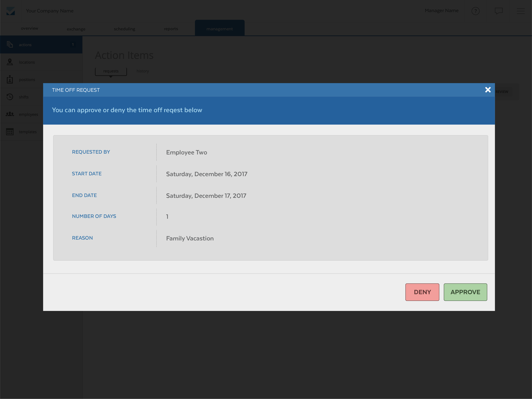Open the reports tab

171,29
